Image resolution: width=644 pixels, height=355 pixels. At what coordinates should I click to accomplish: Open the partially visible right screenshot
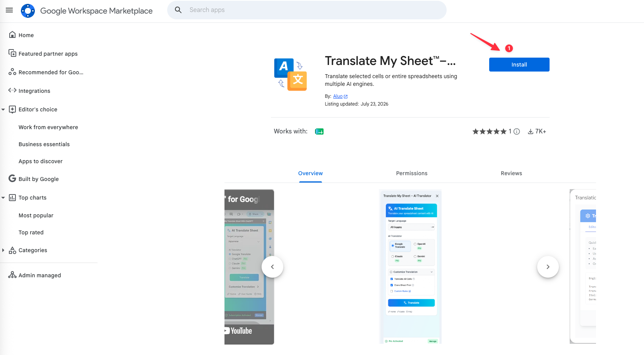tap(583, 266)
